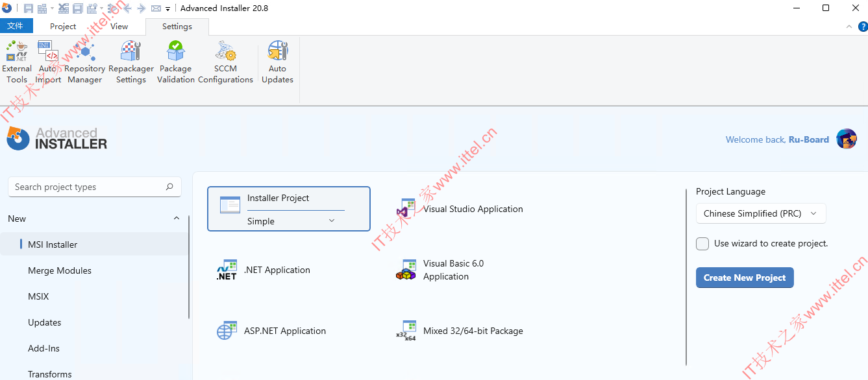This screenshot has height=380, width=868.
Task: Click the Forward arrow in quick access toolbar
Action: tap(141, 8)
